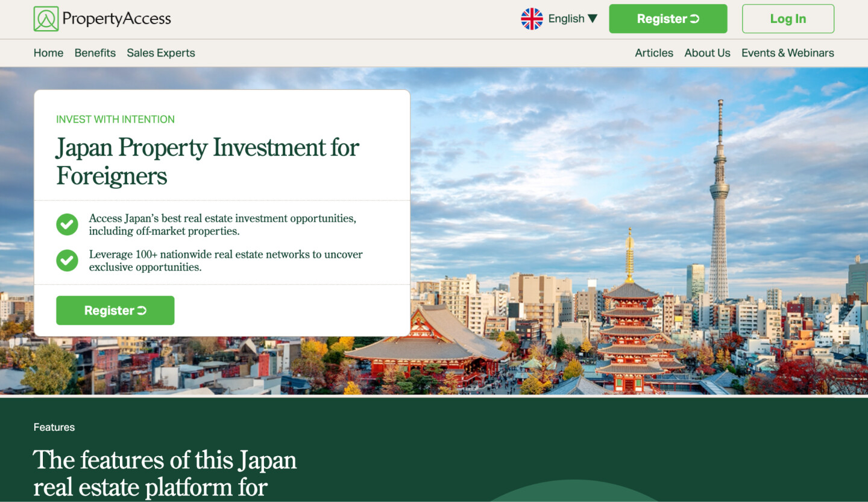Open the Sales Experts menu item
The image size is (868, 502).
pyautogui.click(x=161, y=53)
